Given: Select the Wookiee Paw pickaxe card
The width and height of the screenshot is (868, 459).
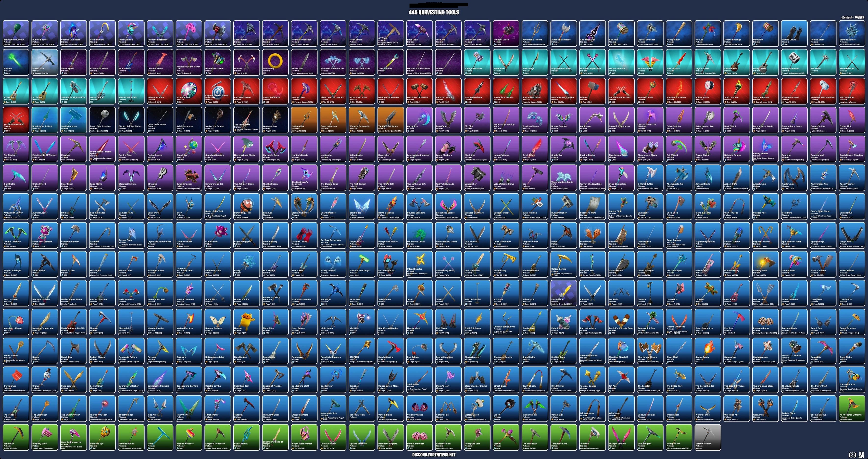Looking at the screenshot, I should click(275, 120).
